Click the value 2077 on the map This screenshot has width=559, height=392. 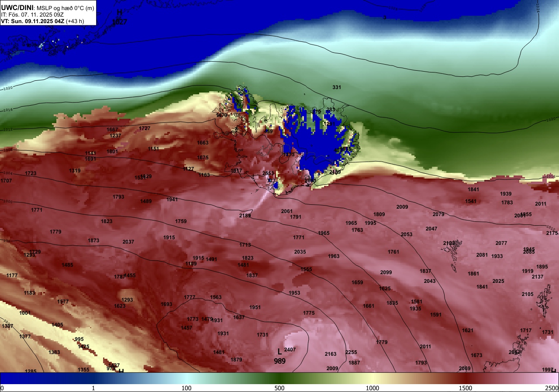501,243
